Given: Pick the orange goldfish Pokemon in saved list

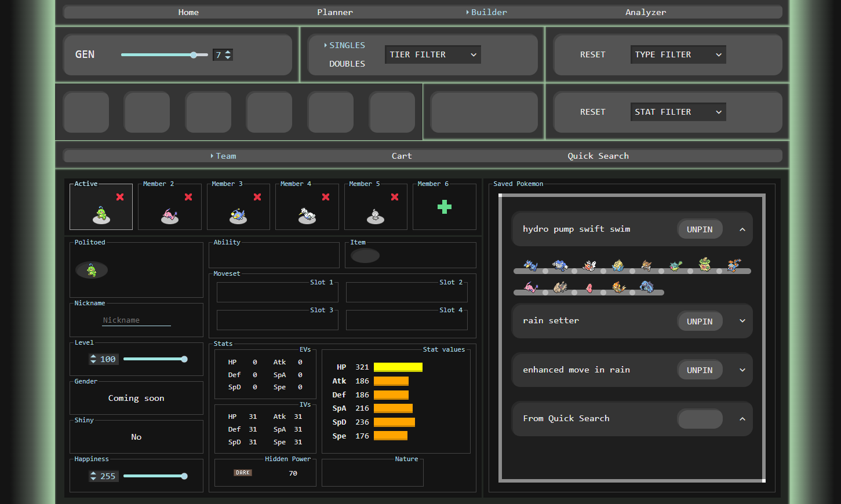Looking at the screenshot, I should pos(589,265).
